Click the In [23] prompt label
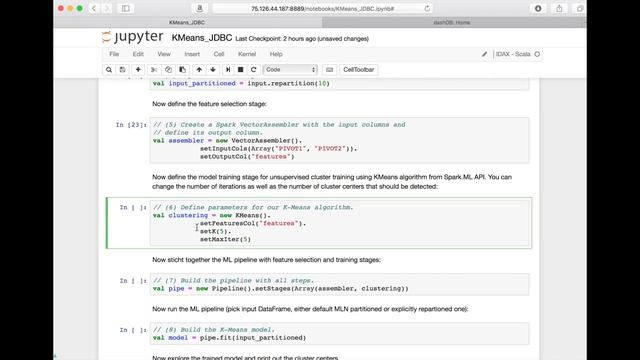The width and height of the screenshot is (640, 360). coord(131,125)
